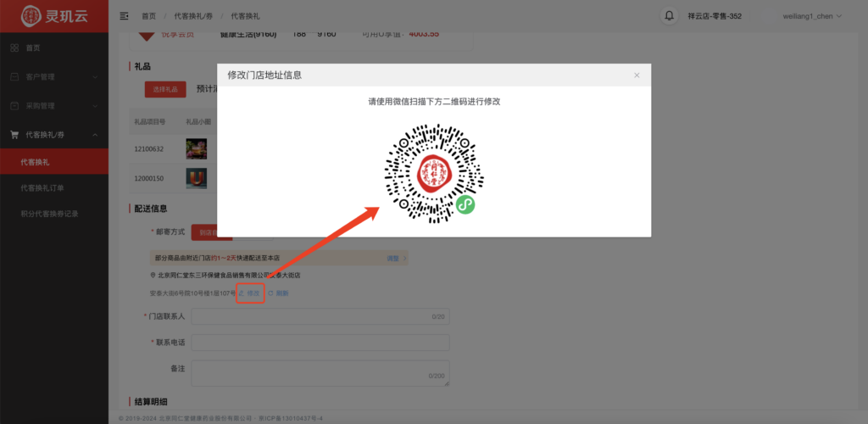
Task: Expand 采购管理 menu
Action: pyautogui.click(x=54, y=106)
